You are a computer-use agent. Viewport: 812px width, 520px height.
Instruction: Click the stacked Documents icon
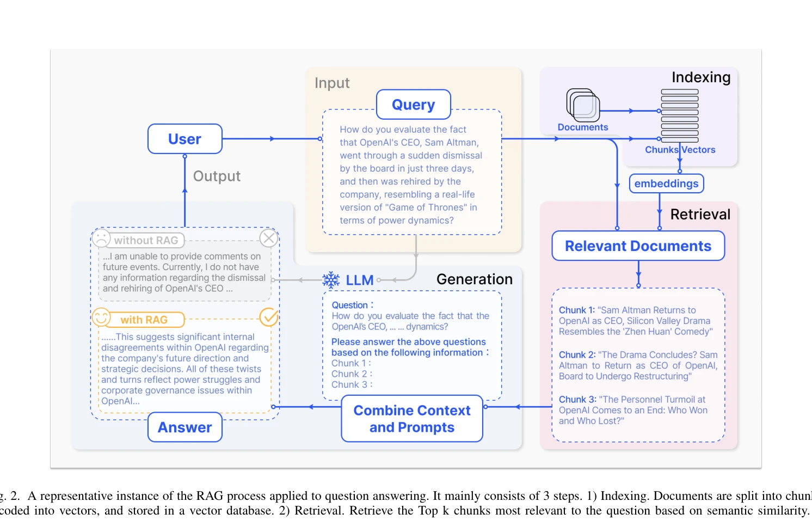[x=583, y=105]
